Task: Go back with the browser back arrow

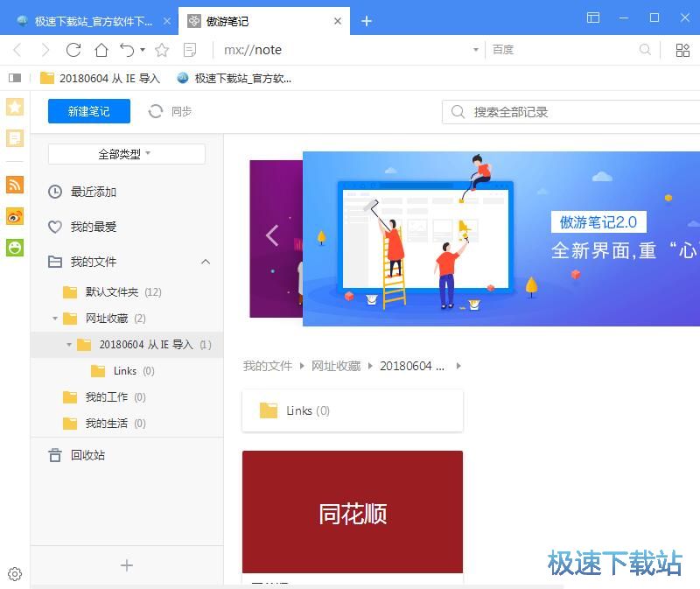Action: click(x=17, y=50)
